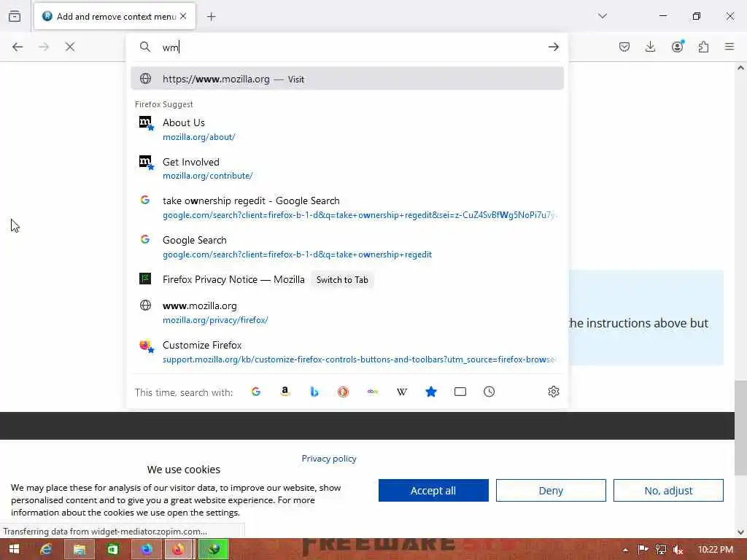The image size is (747, 560).
Task: Open Windows Start menu
Action: click(14, 549)
